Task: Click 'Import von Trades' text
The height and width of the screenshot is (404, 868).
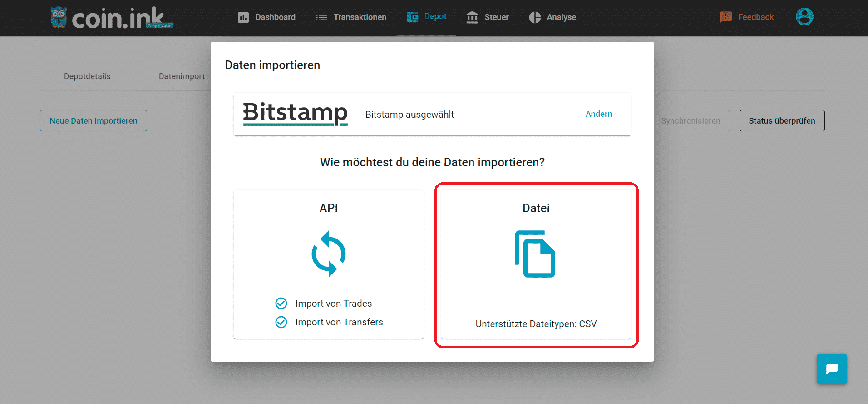Action: coord(334,304)
